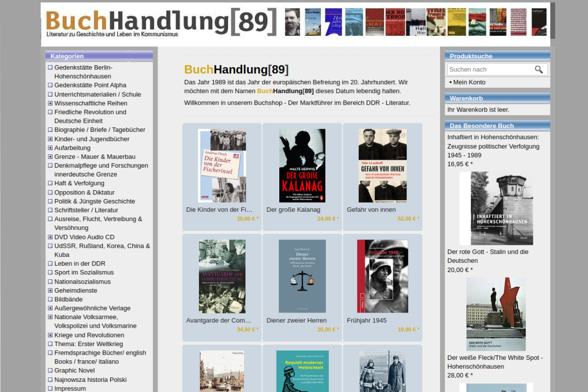Click the '24,00 € *' price

tap(328, 219)
